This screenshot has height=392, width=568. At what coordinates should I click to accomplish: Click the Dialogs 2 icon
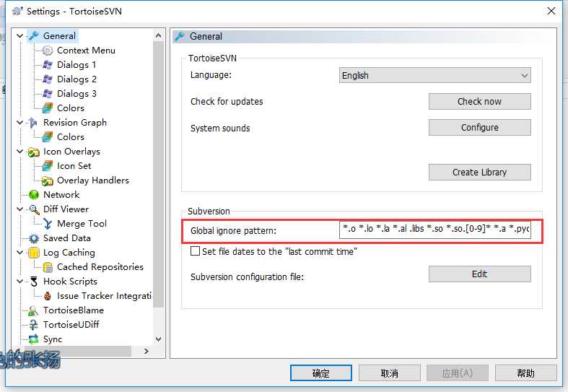pos(48,79)
